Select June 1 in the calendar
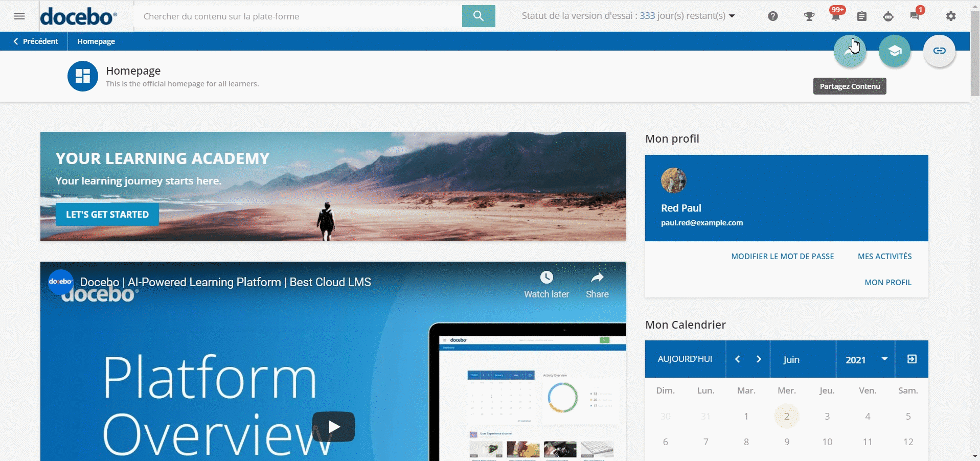 click(746, 416)
